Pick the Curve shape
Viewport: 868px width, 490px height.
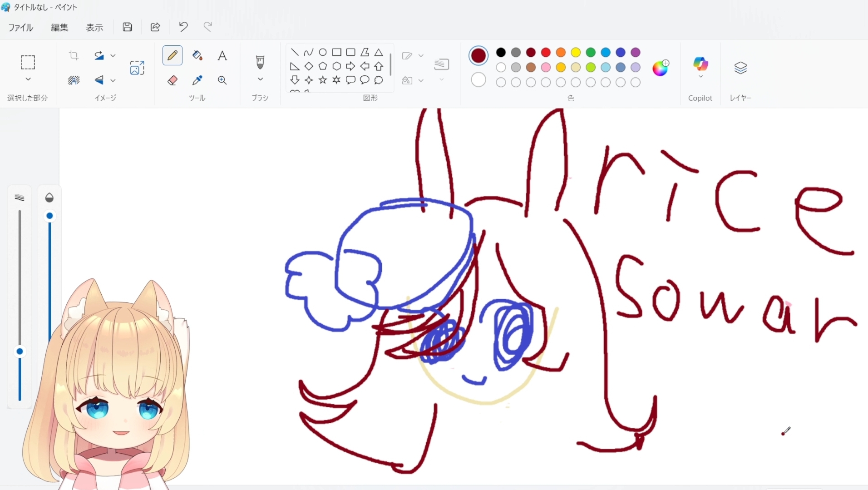(x=309, y=52)
